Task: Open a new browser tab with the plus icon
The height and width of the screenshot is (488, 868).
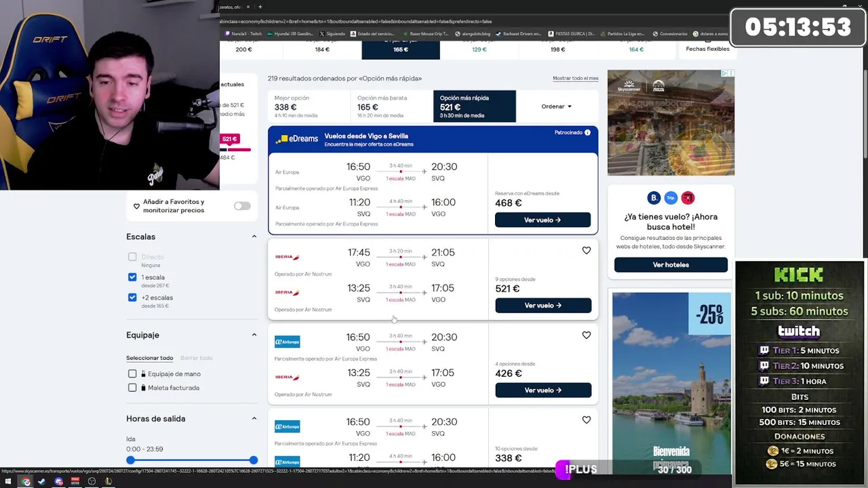Action: pyautogui.click(x=261, y=7)
